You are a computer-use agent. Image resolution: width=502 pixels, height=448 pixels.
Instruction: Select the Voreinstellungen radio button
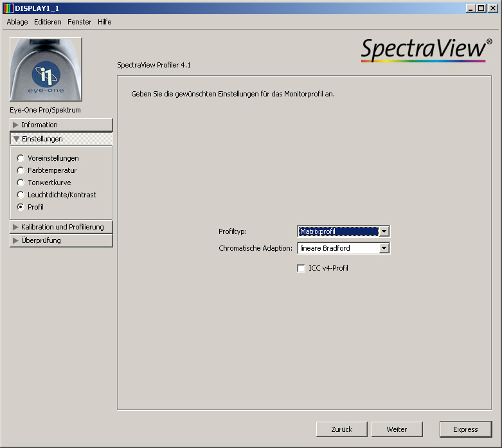point(21,158)
